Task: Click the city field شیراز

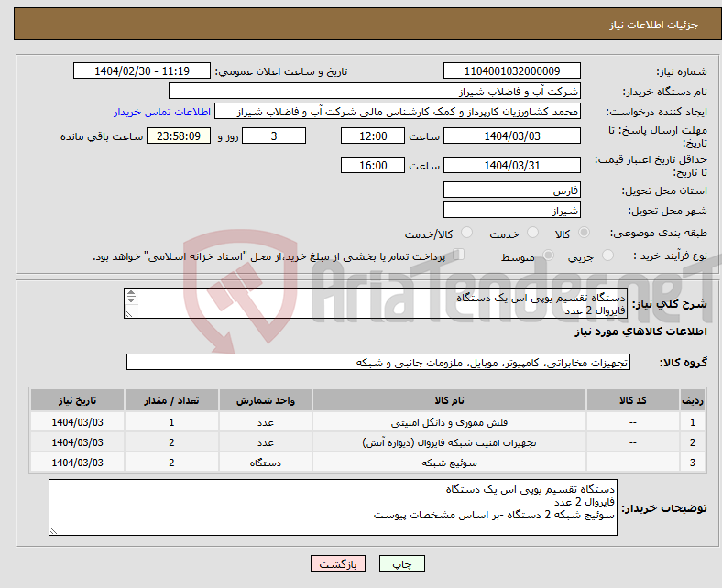Action: 511,210
